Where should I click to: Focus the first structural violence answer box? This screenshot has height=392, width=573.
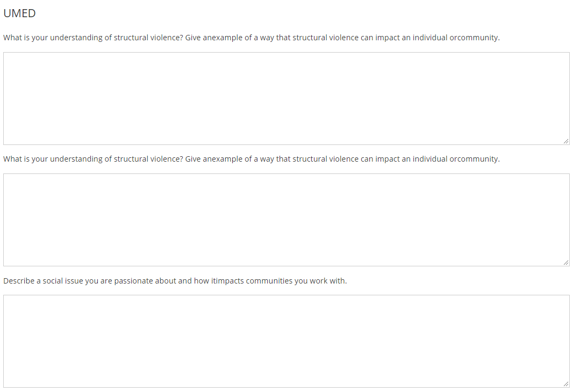(286, 99)
